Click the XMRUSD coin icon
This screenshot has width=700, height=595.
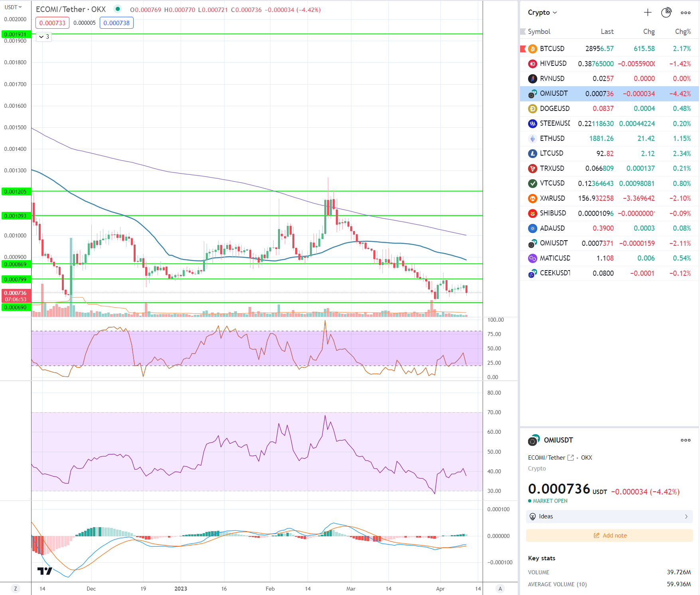click(532, 198)
